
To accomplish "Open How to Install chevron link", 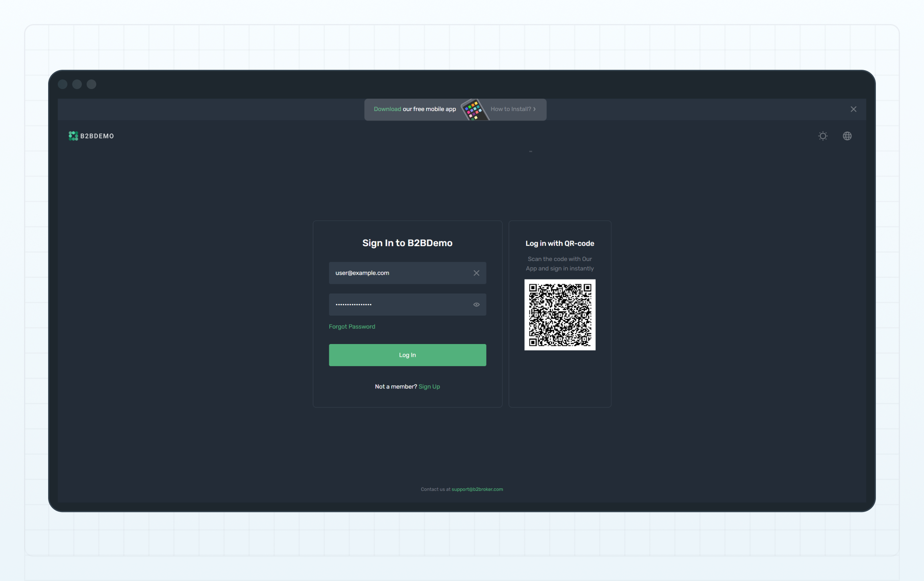I will coord(513,109).
